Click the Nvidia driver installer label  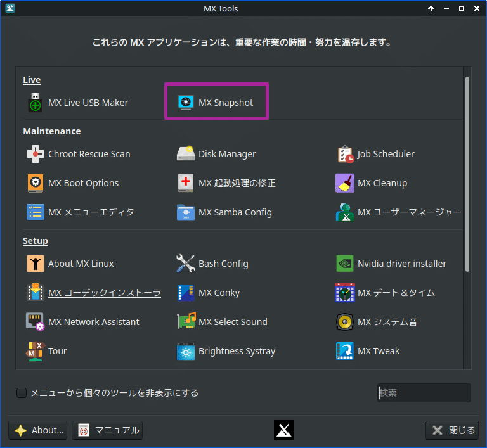click(x=402, y=264)
